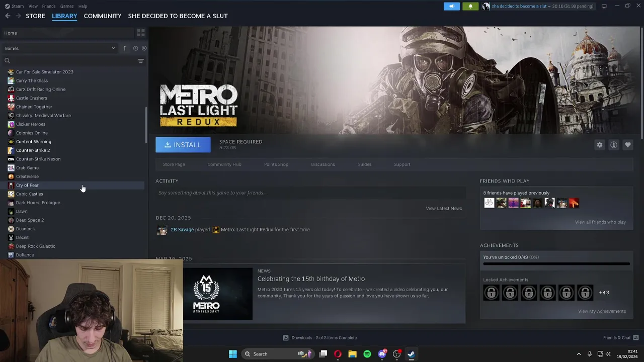Click the 'Say something about this game' field
The height and width of the screenshot is (362, 644).
pyautogui.click(x=310, y=193)
